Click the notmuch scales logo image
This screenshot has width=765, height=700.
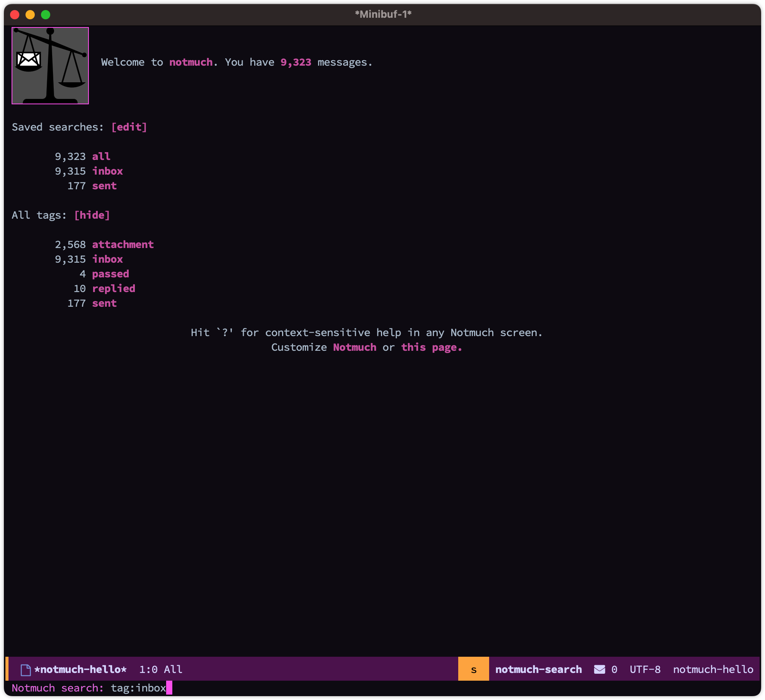click(x=50, y=66)
